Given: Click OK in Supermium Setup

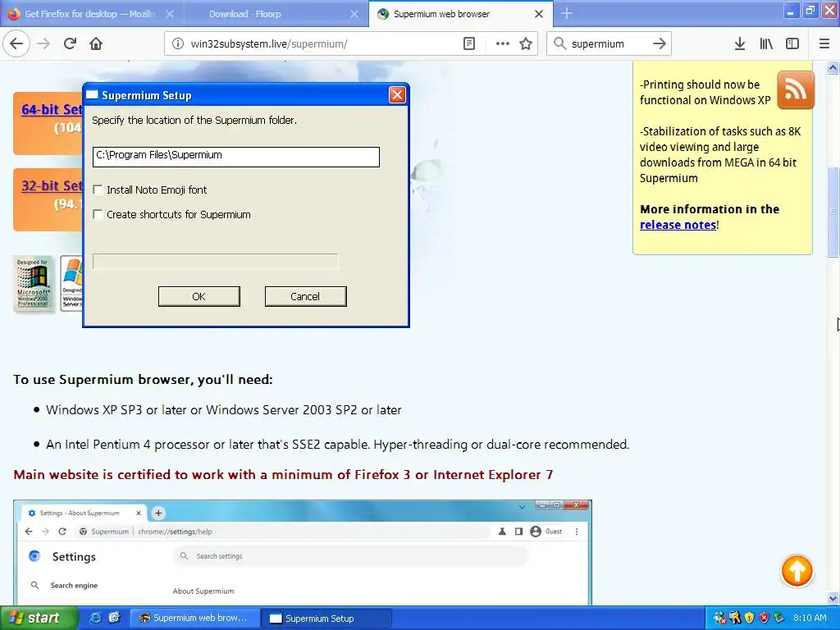Looking at the screenshot, I should coord(199,296).
